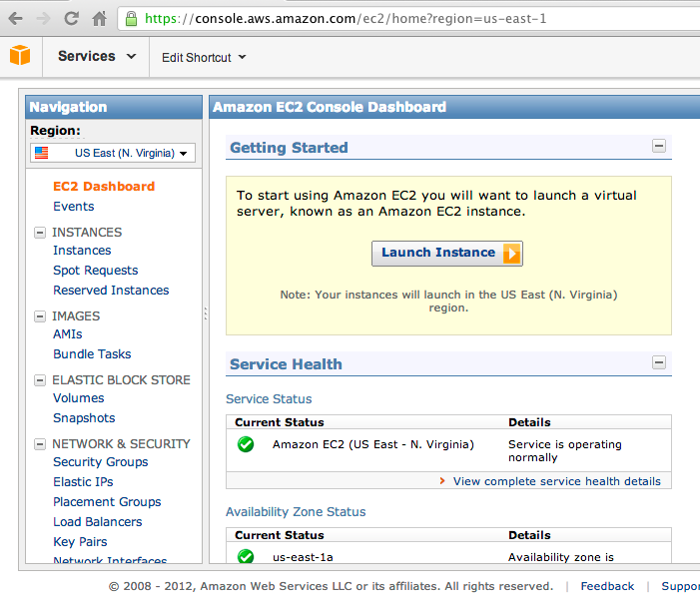The image size is (700, 609).
Task: Click the US flag icon in Region selector
Action: [x=42, y=153]
